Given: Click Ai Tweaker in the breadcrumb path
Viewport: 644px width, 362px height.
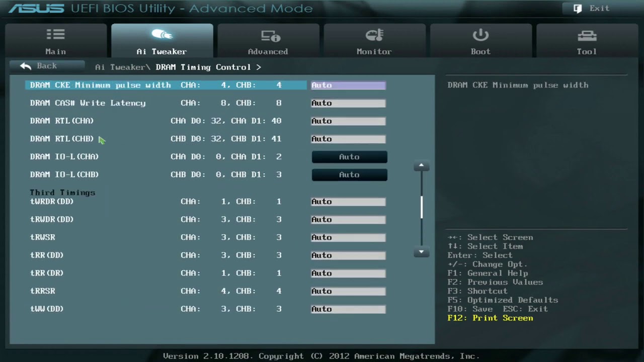Looking at the screenshot, I should pos(121,67).
